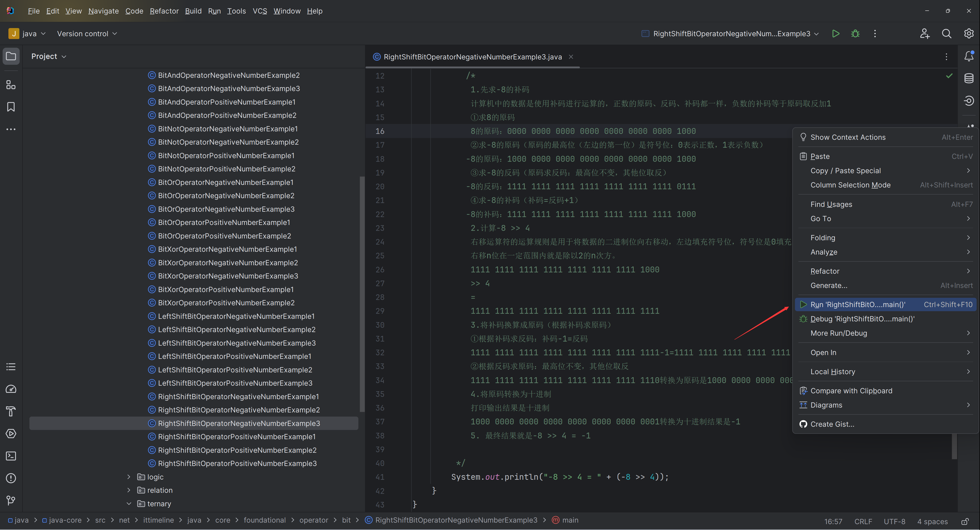
Task: Click the 4 spaces indent widget
Action: [932, 521]
